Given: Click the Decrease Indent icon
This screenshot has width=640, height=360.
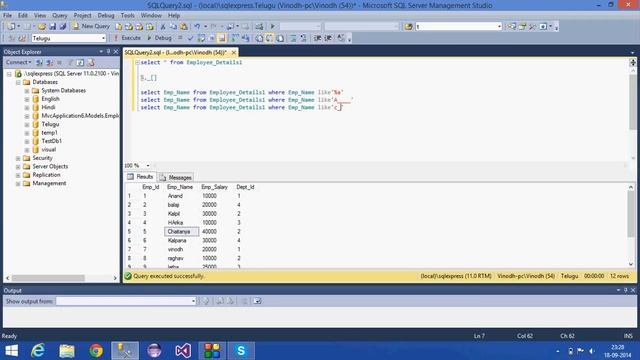Looking at the screenshot, I should tap(317, 38).
